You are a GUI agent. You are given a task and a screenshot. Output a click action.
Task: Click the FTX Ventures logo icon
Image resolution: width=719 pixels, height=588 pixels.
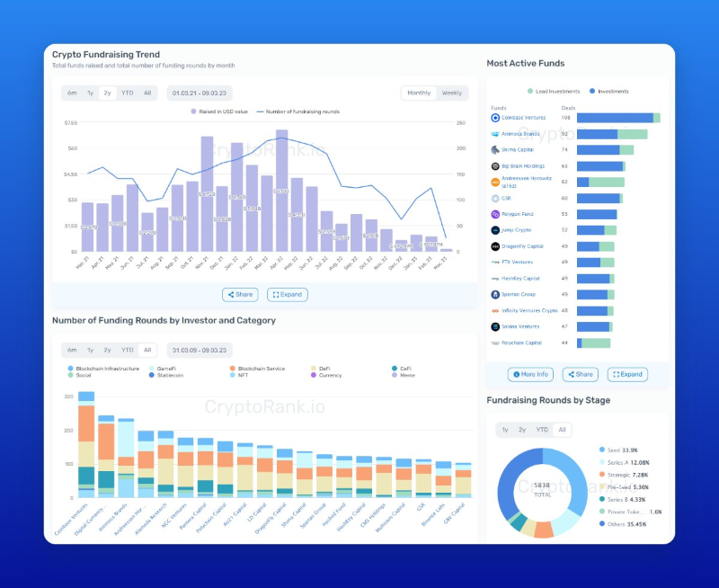point(495,263)
